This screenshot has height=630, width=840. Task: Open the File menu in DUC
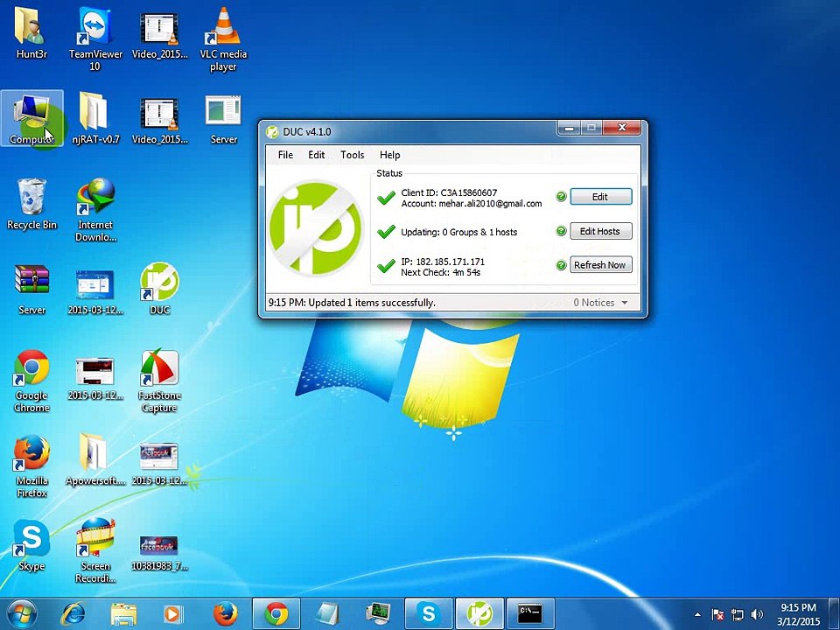285,155
